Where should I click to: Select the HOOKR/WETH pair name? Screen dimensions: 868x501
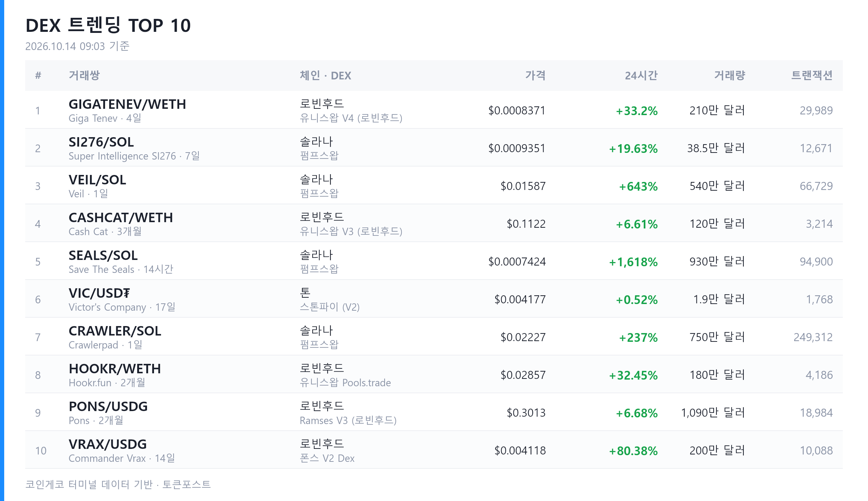coord(115,369)
